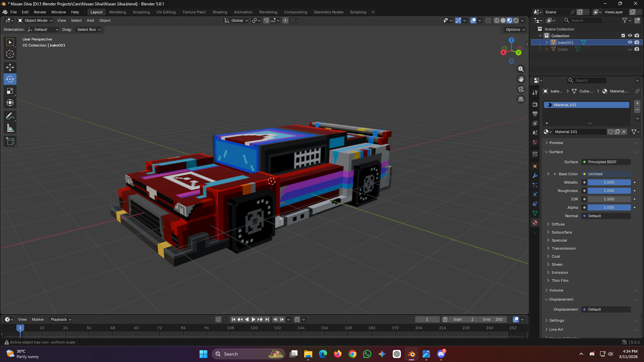Click the Principled BSDF surface button
Image resolution: width=644 pixels, height=362 pixels.
point(606,162)
